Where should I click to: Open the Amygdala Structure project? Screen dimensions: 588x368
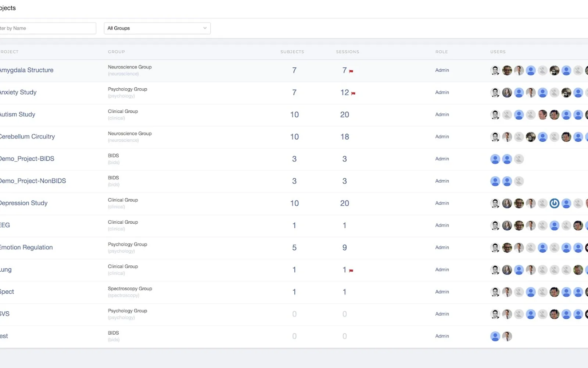[x=26, y=70]
